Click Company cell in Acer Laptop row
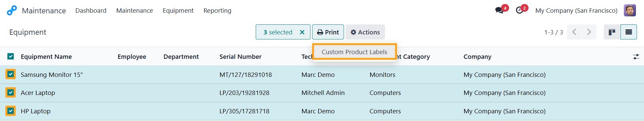The height and width of the screenshot is (121, 644). pos(504,93)
